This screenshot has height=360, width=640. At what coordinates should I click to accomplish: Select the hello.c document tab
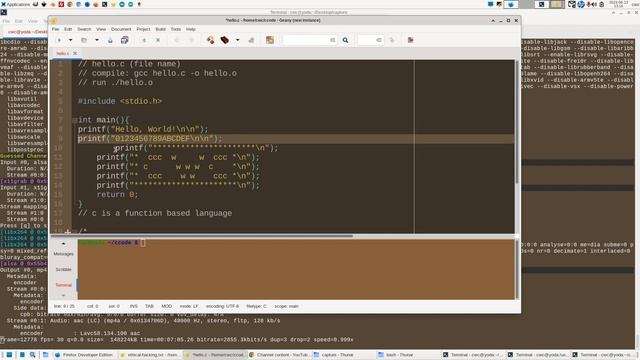point(62,53)
